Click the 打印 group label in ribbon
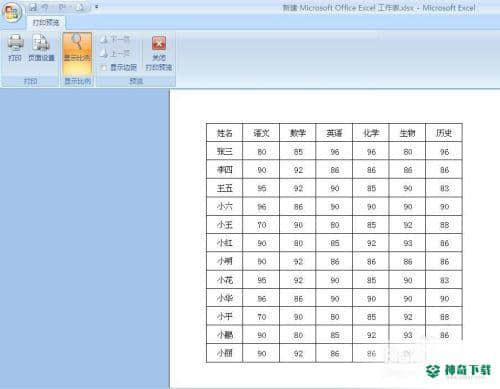Image resolution: width=500 pixels, height=389 pixels. tap(30, 81)
